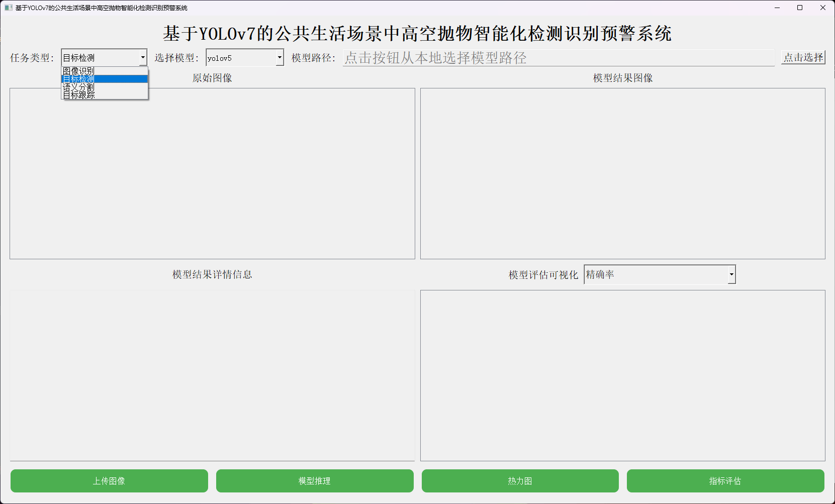Viewport: 835px width, 504px height.
Task: Click the 模型结果图像 display panel
Action: coord(623,174)
